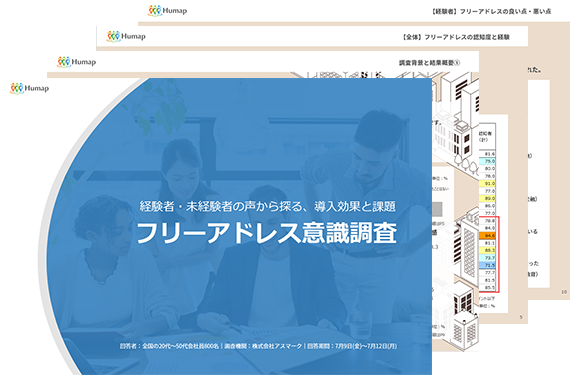Click page number 10 on back slide
Screen dimensions: 570x375
564,292
